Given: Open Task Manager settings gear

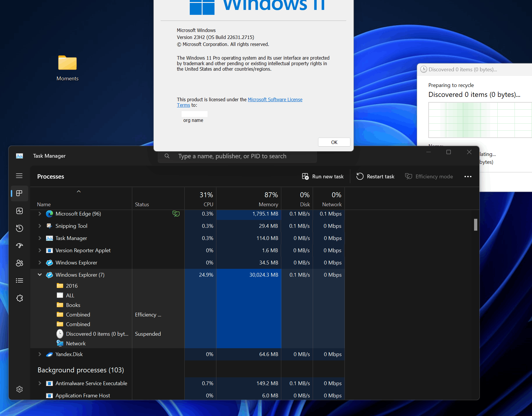Looking at the screenshot, I should 19,389.
